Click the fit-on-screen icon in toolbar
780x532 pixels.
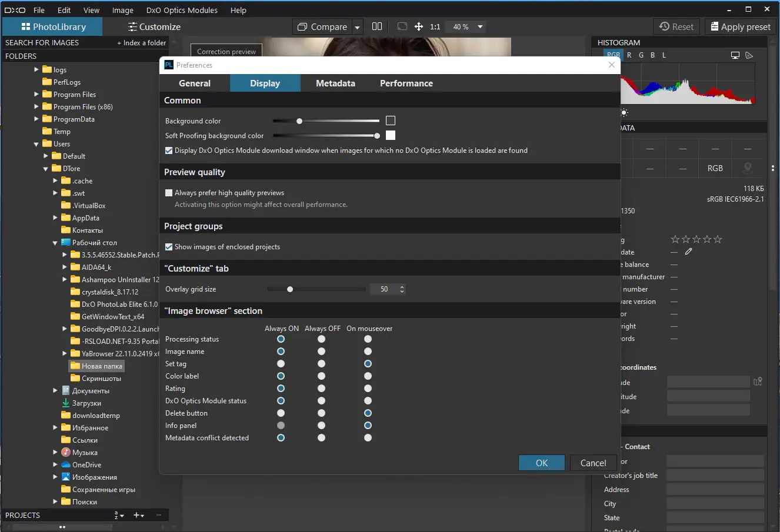[402, 26]
